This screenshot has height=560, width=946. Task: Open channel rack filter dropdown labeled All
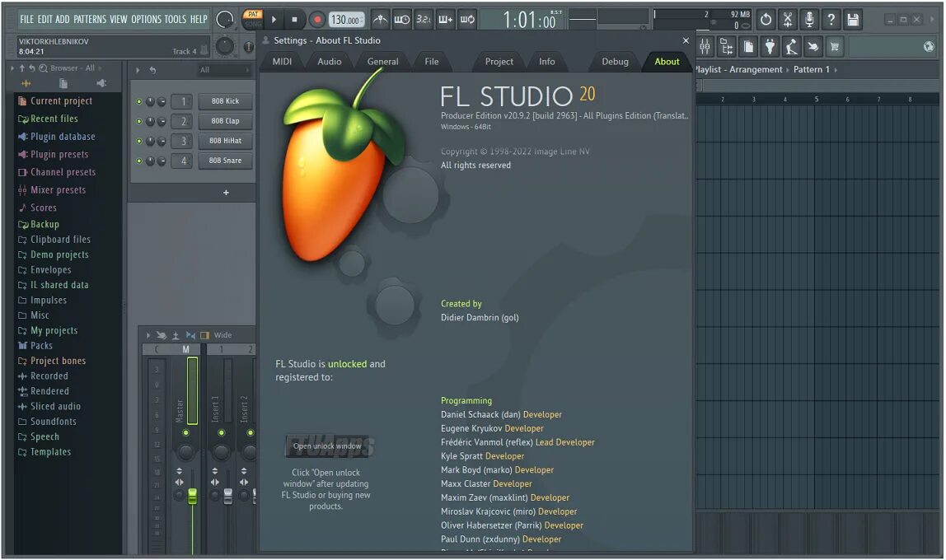(224, 70)
